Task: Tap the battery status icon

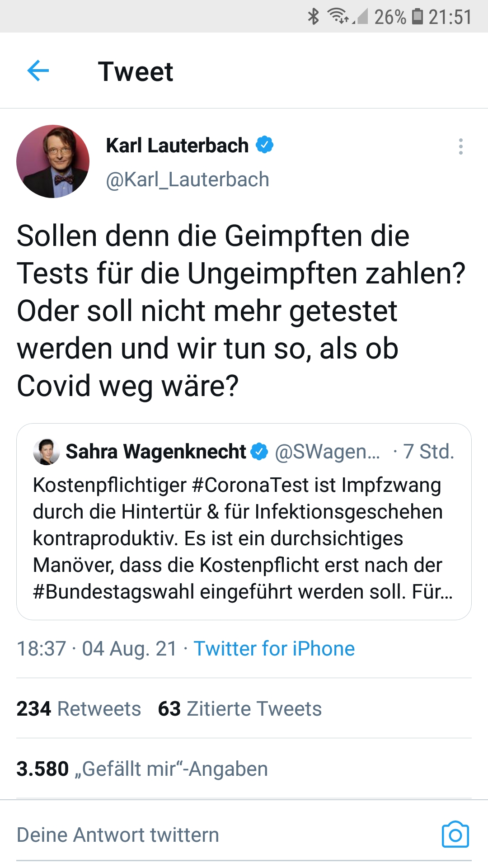Action: click(x=418, y=17)
